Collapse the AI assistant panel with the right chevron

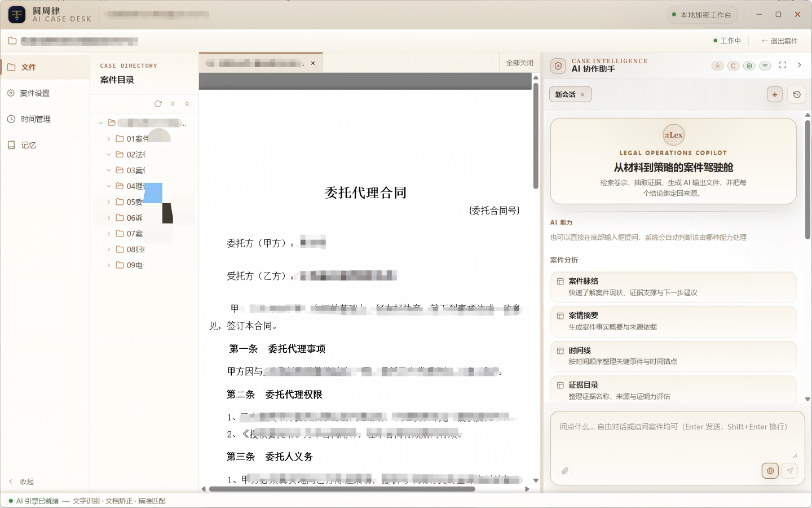tap(800, 65)
